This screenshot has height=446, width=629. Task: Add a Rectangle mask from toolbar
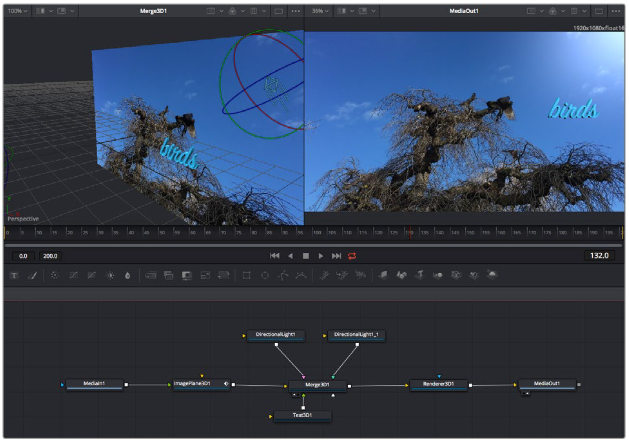point(247,275)
